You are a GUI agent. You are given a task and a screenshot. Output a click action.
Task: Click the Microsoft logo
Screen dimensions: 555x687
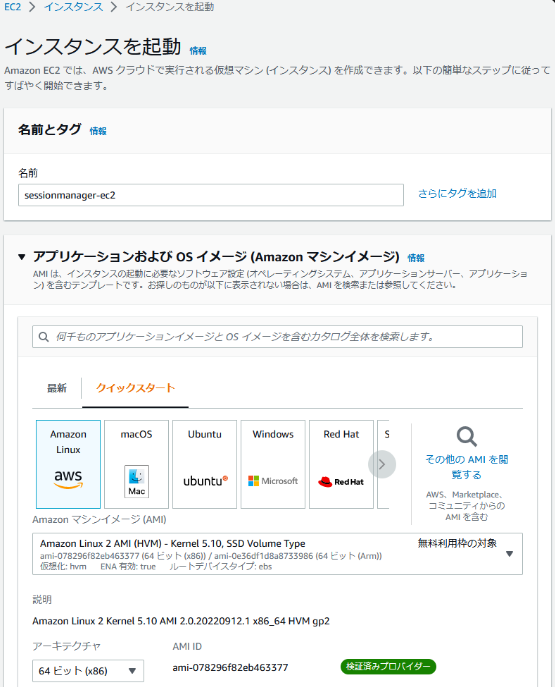point(273,481)
